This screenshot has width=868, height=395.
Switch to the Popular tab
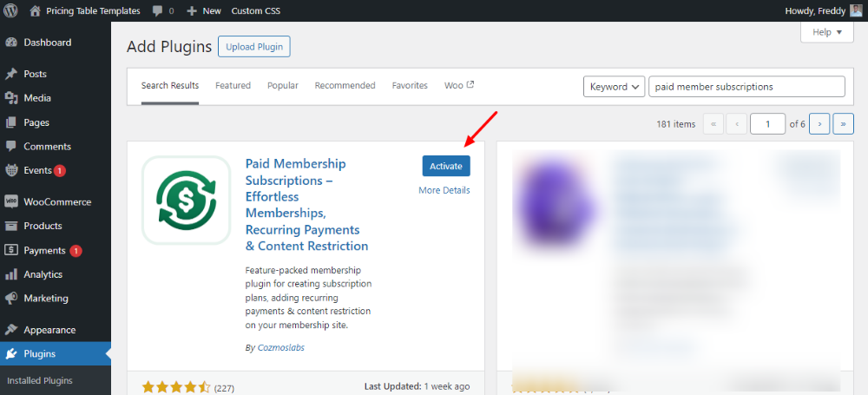283,85
